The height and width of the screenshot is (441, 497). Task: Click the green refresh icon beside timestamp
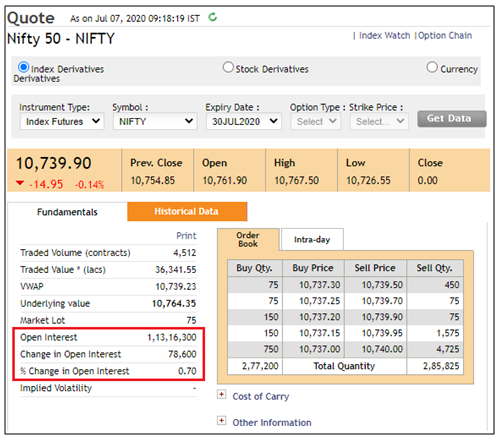(213, 17)
